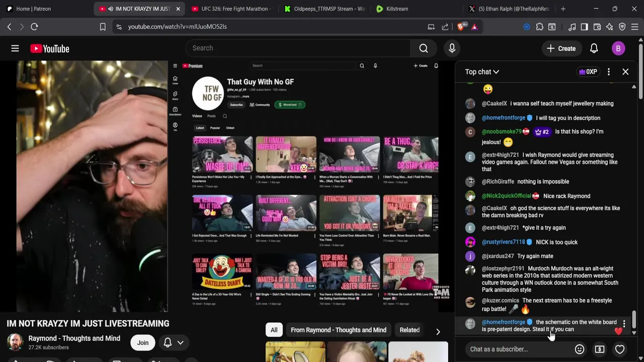Go back in browser history
Screen dimensions: 644x362
click(x=9, y=27)
